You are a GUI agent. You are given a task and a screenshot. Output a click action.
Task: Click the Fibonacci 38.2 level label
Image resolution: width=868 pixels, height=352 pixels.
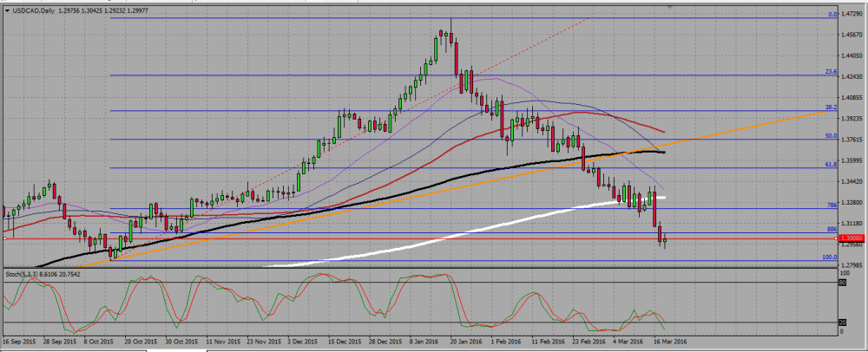[x=831, y=108]
